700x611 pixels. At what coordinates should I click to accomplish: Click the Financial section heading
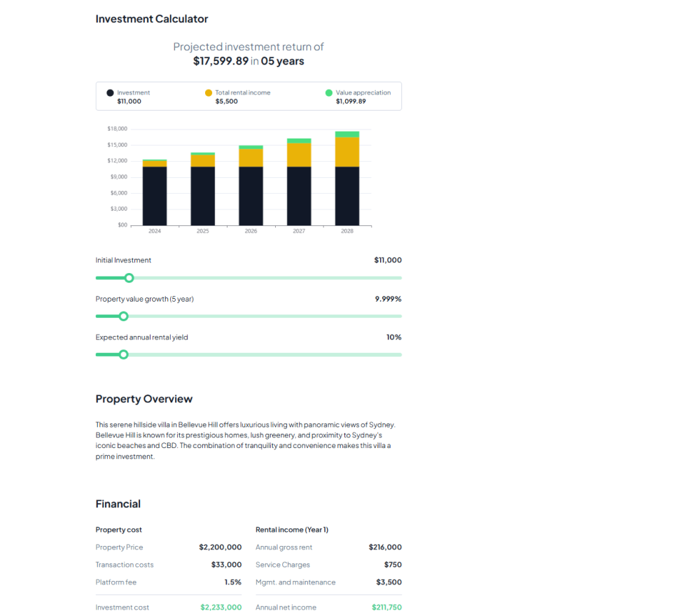(x=118, y=504)
